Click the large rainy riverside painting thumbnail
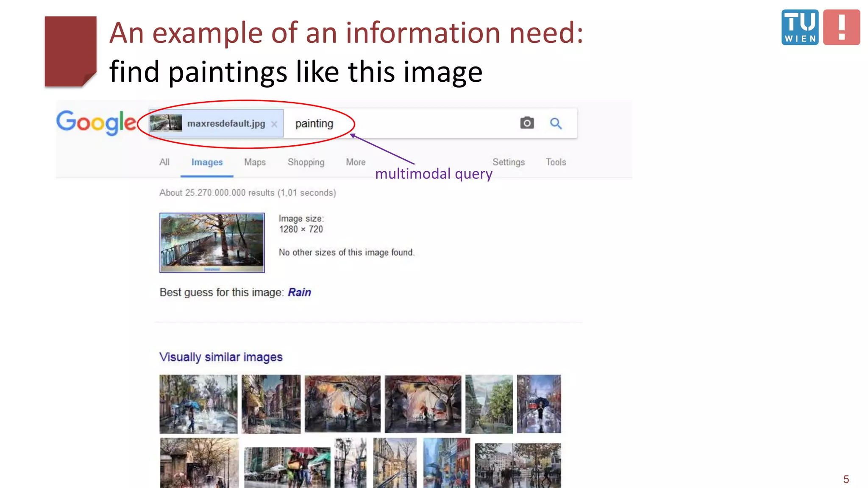 pos(212,243)
